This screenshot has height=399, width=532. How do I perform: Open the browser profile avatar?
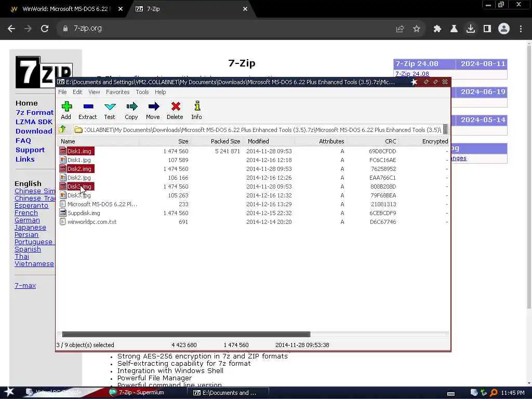(x=504, y=29)
